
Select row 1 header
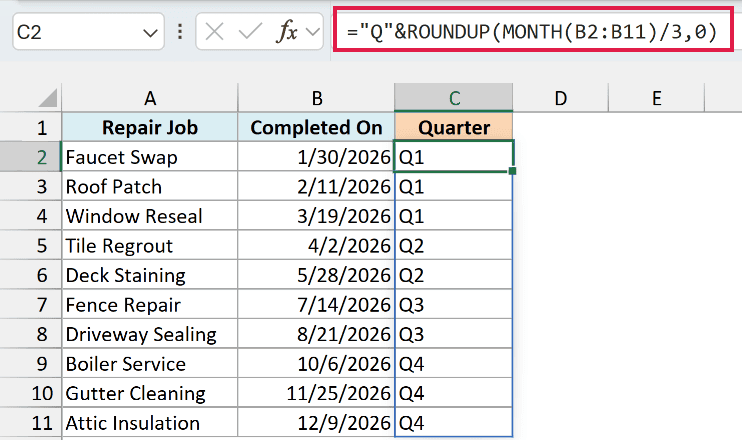(31, 127)
